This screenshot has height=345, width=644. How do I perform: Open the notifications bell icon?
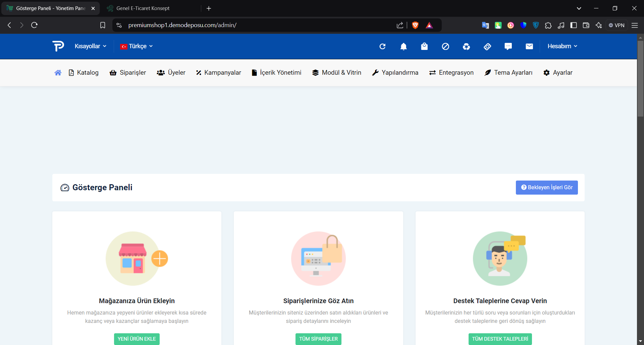[x=404, y=47]
